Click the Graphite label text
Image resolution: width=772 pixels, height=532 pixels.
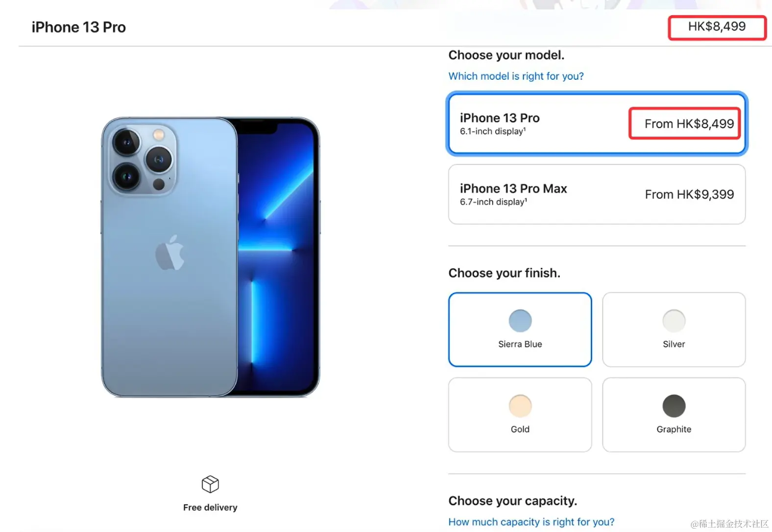pos(674,429)
